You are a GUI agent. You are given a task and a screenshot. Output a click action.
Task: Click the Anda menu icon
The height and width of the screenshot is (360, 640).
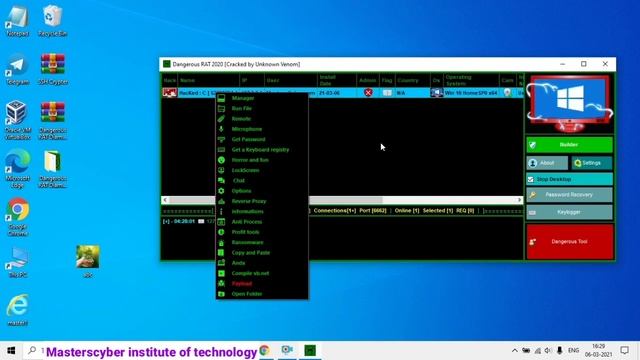221,263
